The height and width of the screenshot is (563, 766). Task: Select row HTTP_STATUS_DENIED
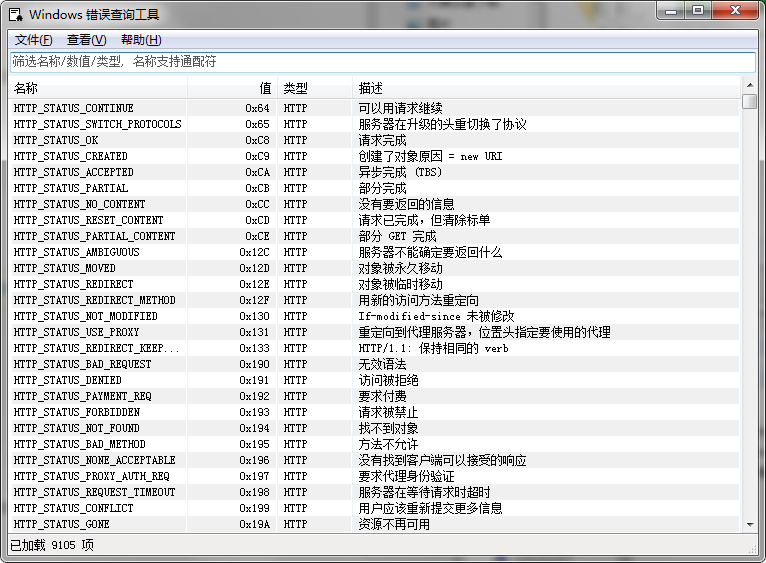click(374, 380)
